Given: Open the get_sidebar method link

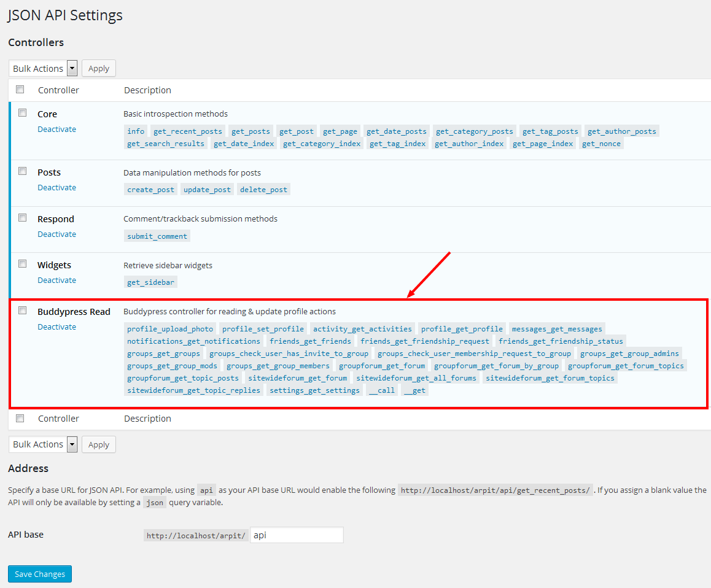Looking at the screenshot, I should point(150,282).
